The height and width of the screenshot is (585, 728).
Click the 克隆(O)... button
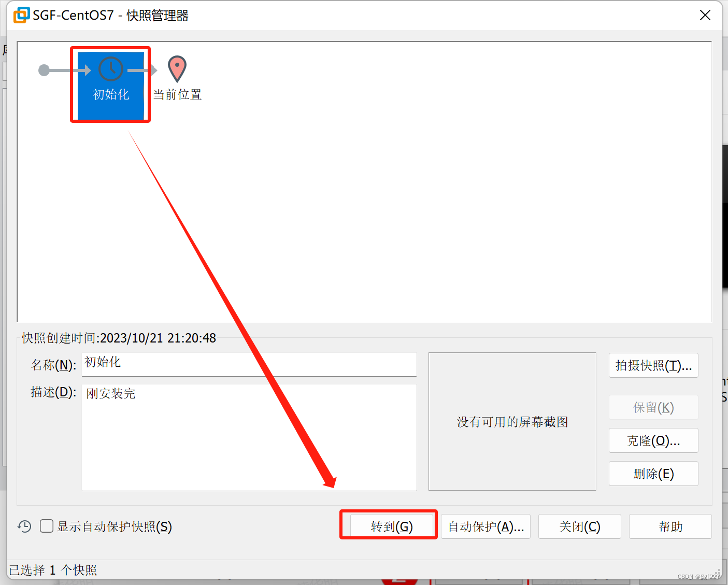tap(653, 440)
